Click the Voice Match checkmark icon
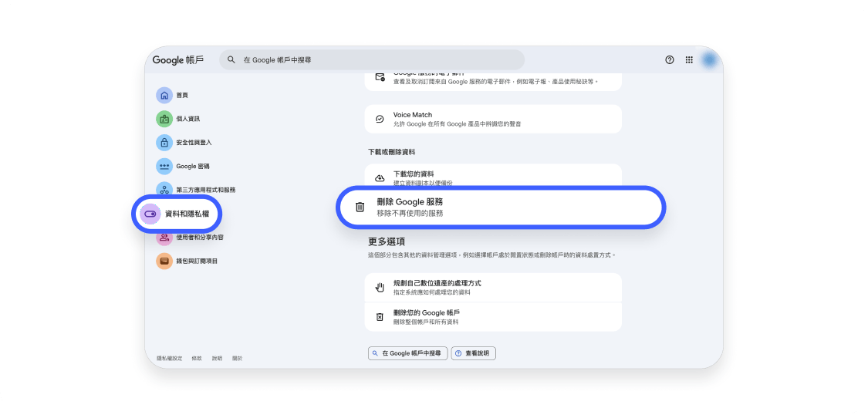This screenshot has height=415, width=868. [380, 119]
